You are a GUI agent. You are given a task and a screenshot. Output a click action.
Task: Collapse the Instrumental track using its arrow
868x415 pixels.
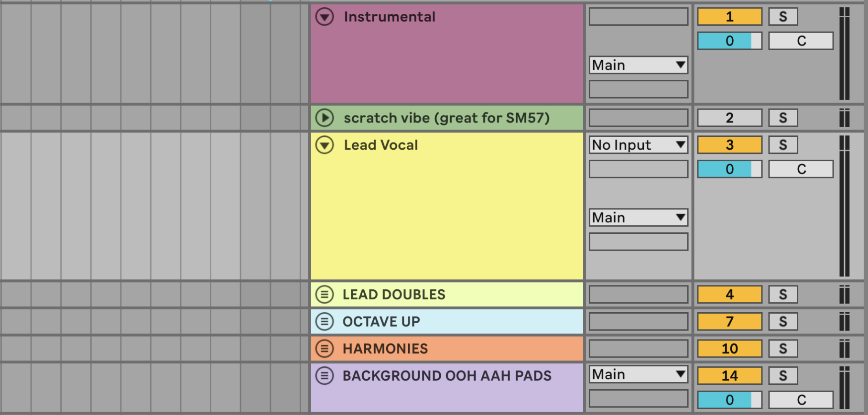coord(325,17)
